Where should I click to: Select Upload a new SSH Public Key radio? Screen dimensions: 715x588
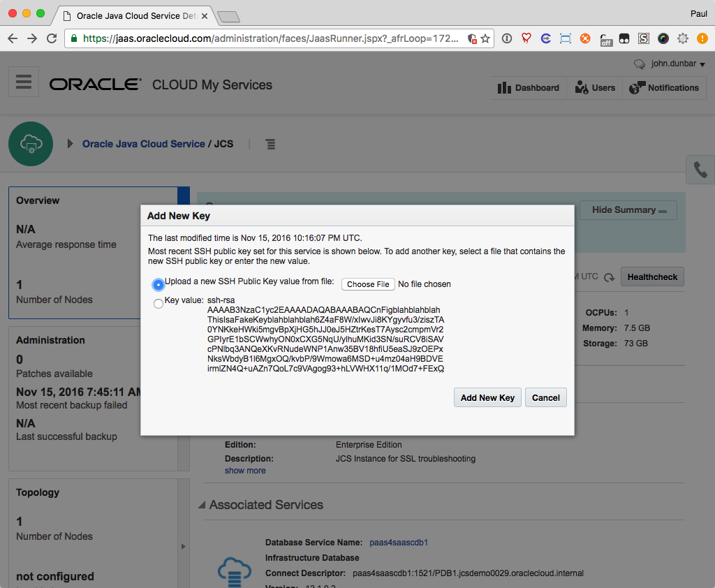tap(159, 285)
